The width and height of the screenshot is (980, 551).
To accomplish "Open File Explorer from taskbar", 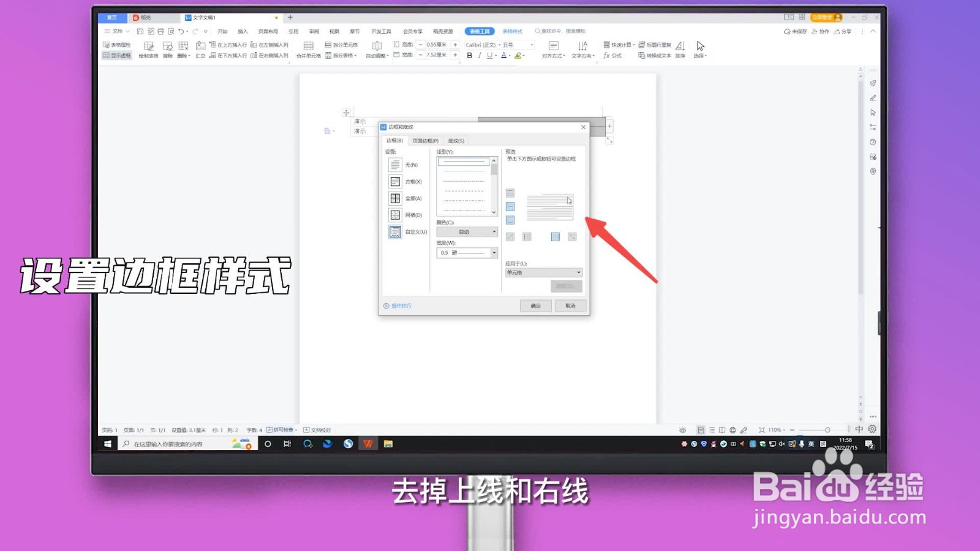I will 388,444.
